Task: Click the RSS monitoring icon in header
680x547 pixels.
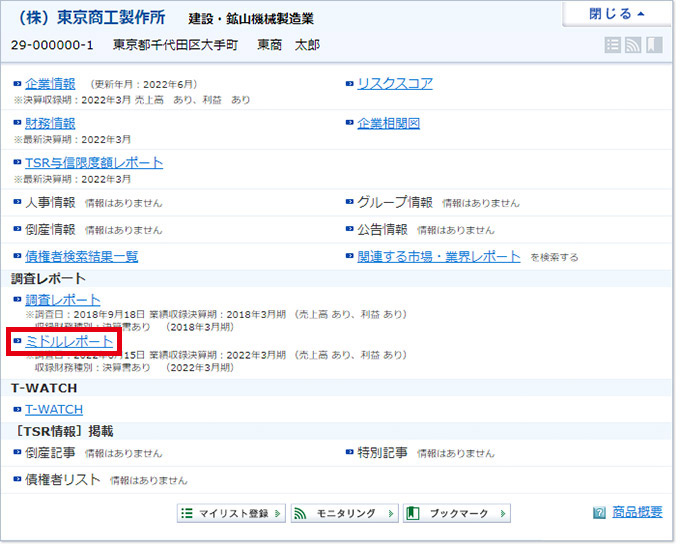Action: 633,45
